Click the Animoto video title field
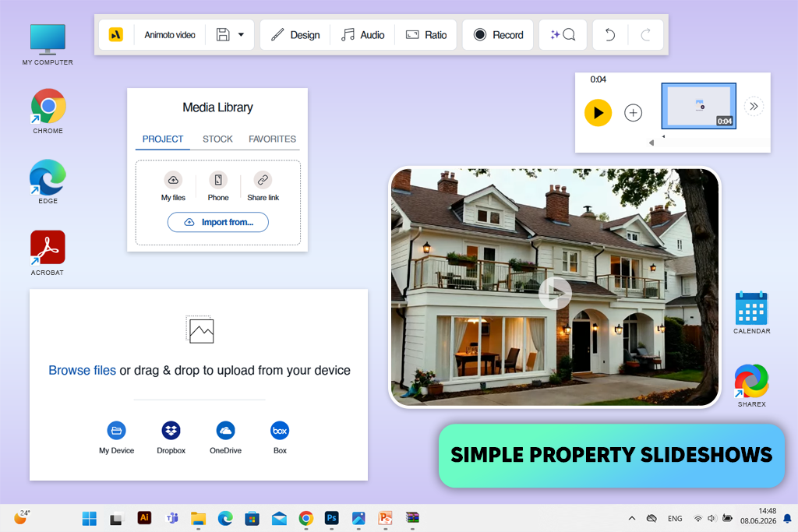798x532 pixels. pyautogui.click(x=170, y=34)
